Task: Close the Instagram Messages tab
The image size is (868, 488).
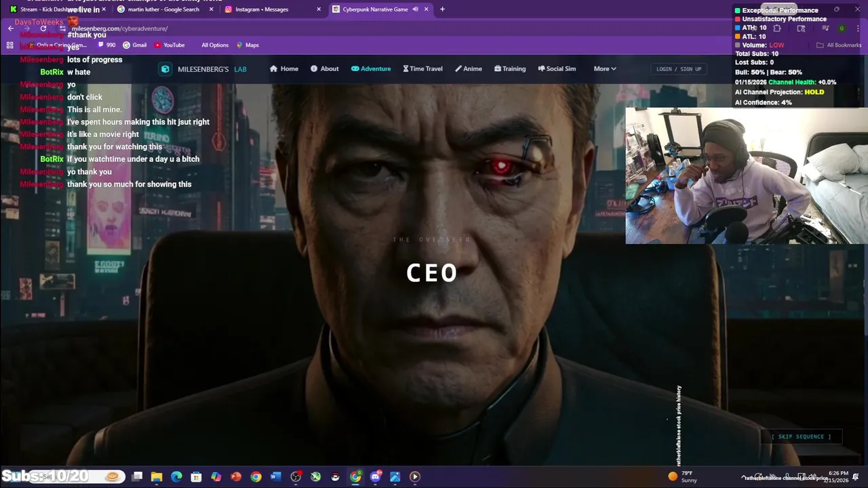Action: pyautogui.click(x=319, y=9)
